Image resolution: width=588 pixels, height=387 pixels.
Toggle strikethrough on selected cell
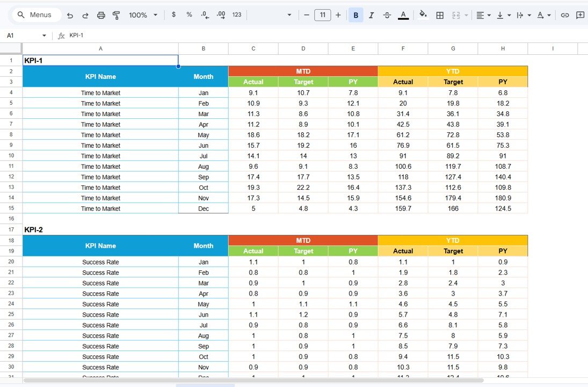click(387, 15)
